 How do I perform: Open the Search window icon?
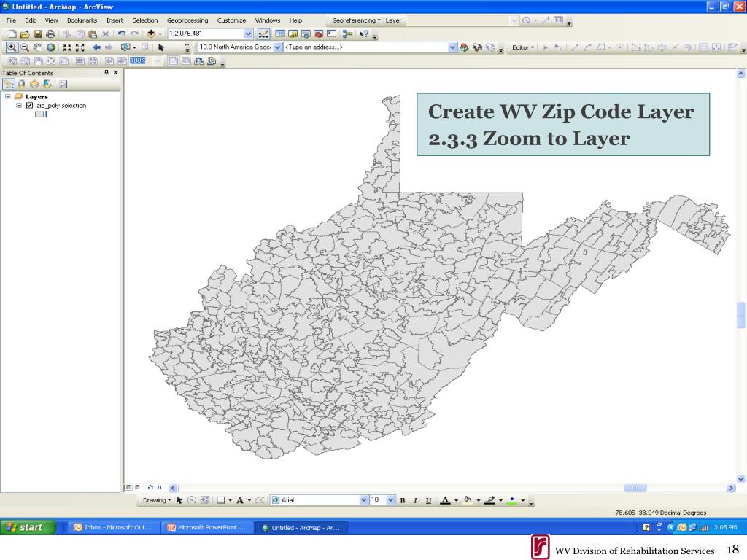click(306, 34)
